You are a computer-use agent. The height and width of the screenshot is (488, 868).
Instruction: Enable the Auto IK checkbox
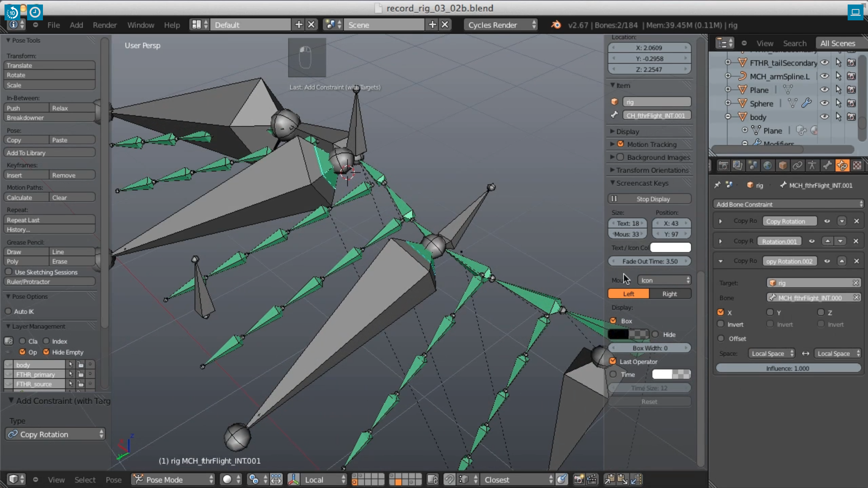(9, 311)
